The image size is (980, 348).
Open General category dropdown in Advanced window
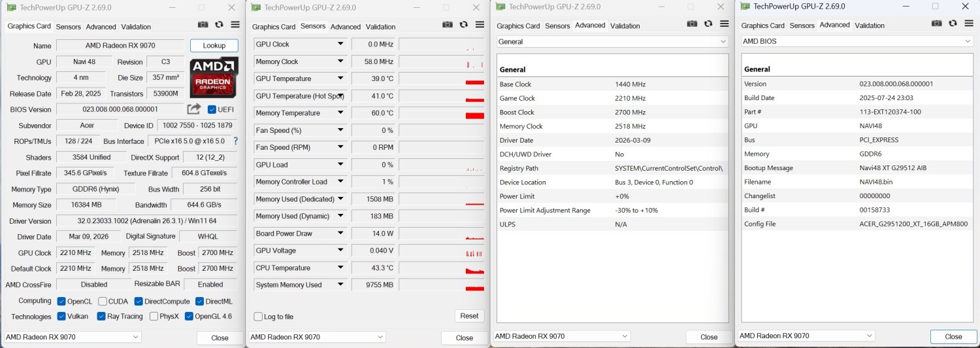(613, 41)
